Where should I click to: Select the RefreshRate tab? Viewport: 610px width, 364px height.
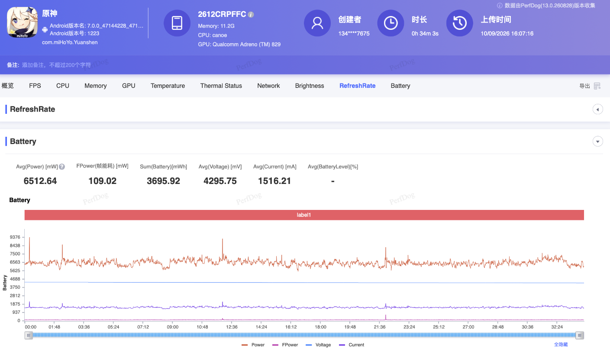[x=358, y=86]
